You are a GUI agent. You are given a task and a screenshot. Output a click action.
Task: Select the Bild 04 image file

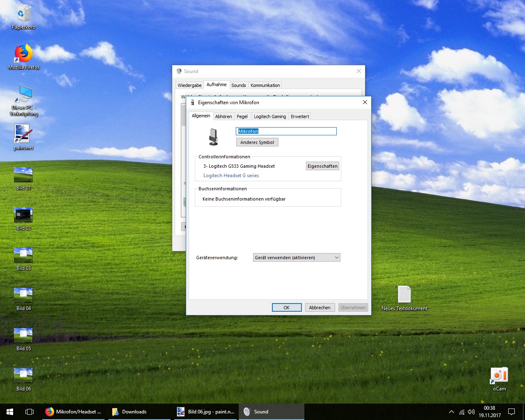pyautogui.click(x=23, y=299)
